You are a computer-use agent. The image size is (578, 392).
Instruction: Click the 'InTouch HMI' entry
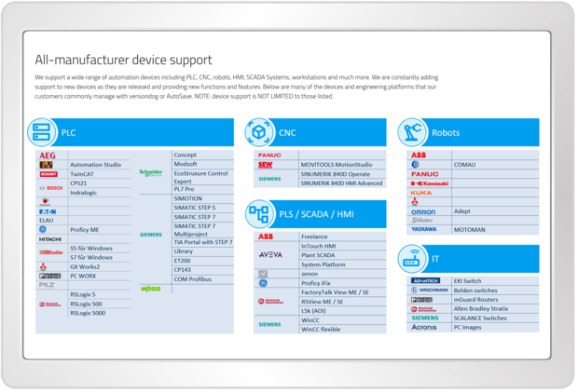[319, 246]
